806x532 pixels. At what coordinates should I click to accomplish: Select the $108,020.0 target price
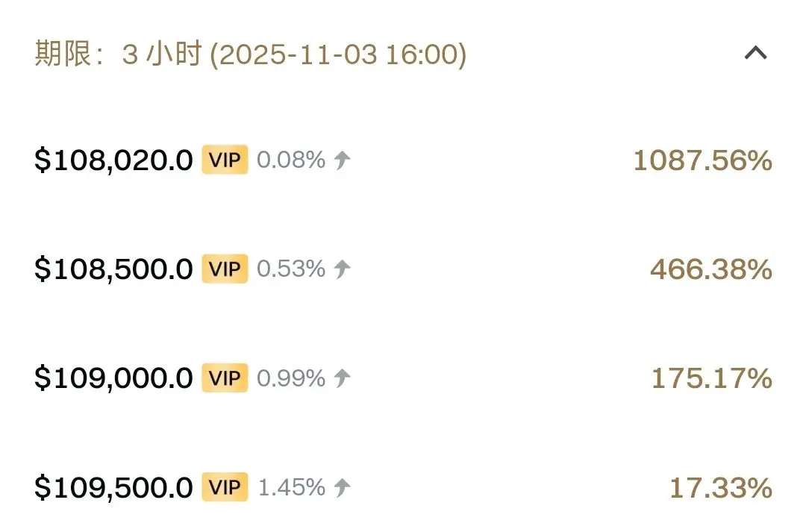point(113,160)
